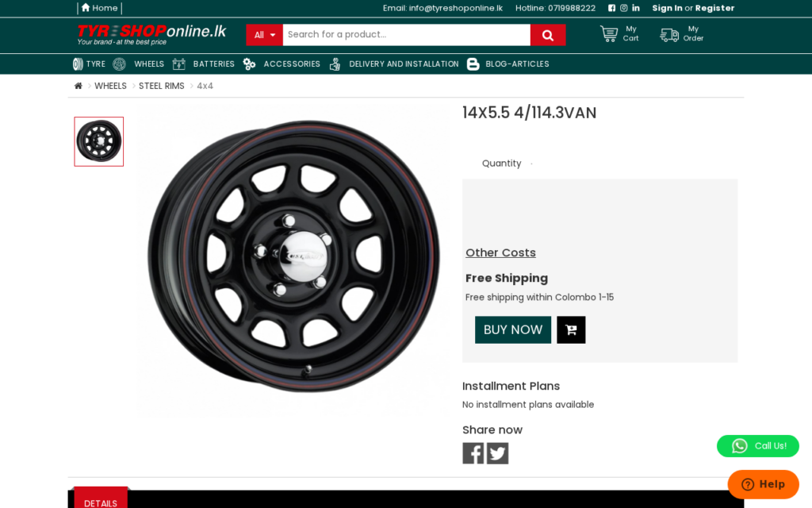Click the battery icon in navigation
Image resolution: width=812 pixels, height=508 pixels.
click(178, 63)
